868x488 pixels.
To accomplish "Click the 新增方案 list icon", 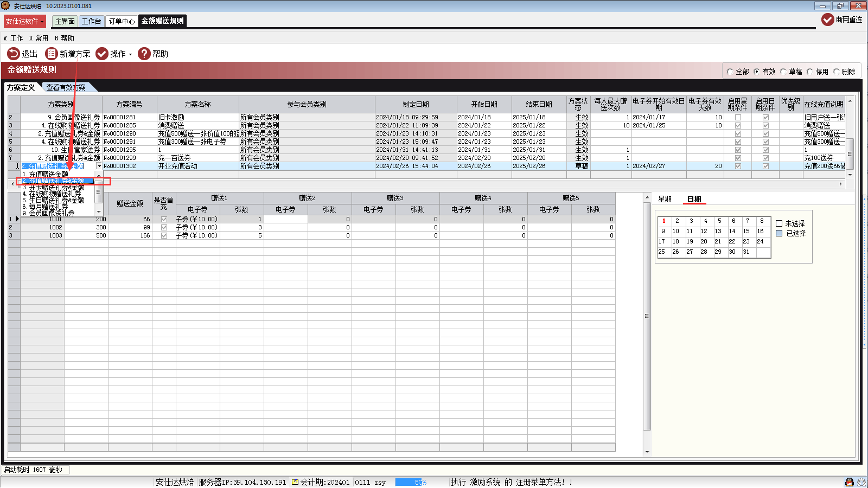I will (x=51, y=54).
